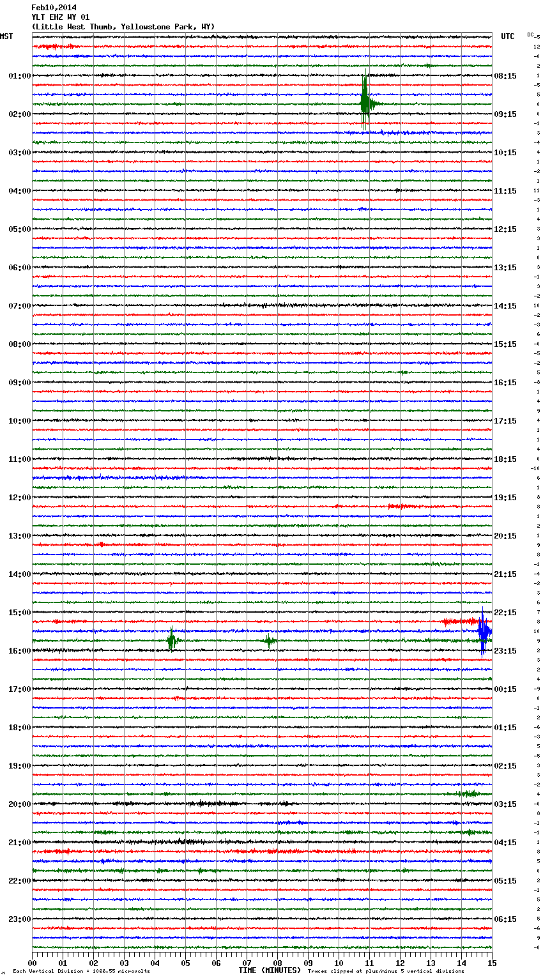
Task: Click the 08:15 UTC time label
Action: tap(505, 76)
